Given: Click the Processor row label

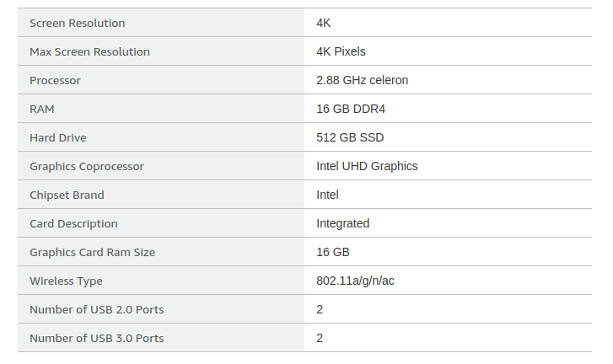Looking at the screenshot, I should (55, 80).
